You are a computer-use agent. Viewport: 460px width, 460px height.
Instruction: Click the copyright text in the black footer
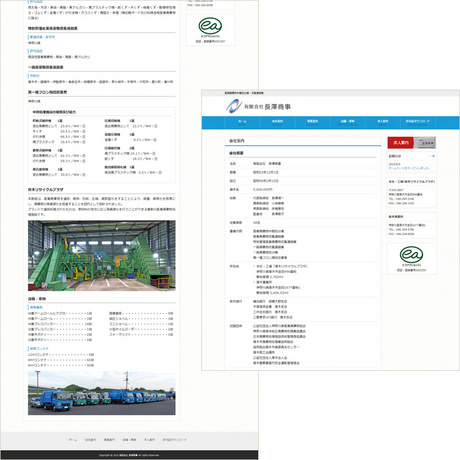pyautogui.click(x=129, y=455)
